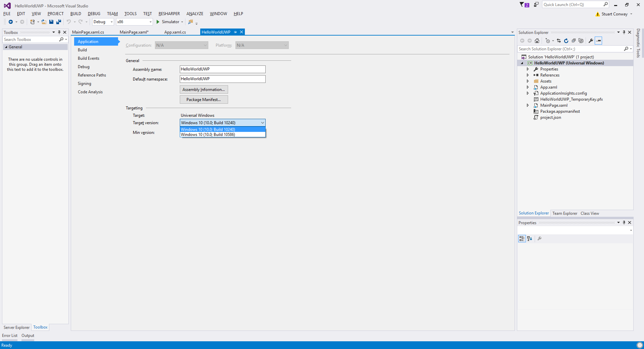Click Property Pages wrench in Properties panel
This screenshot has width=644, height=349.
point(540,239)
